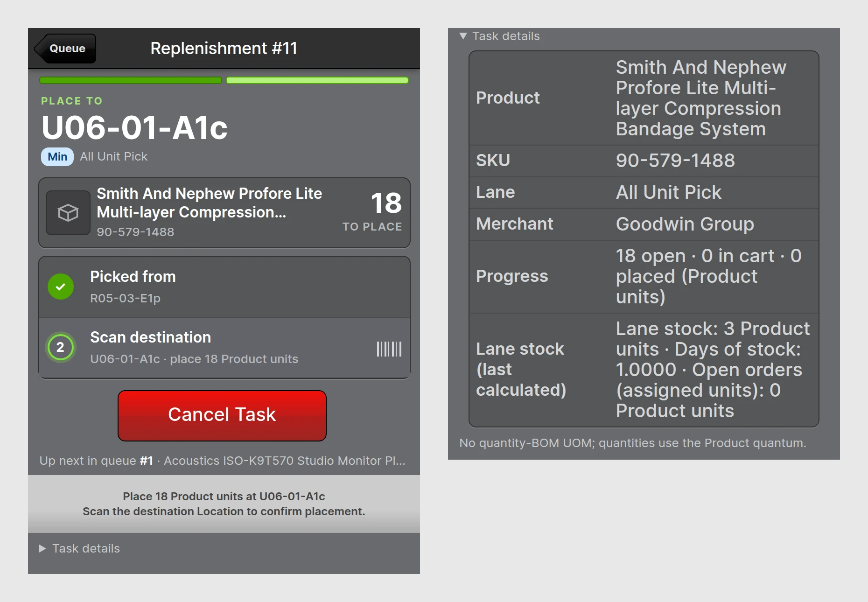Click the step 2 circle icon
The height and width of the screenshot is (602, 868).
[x=61, y=347]
